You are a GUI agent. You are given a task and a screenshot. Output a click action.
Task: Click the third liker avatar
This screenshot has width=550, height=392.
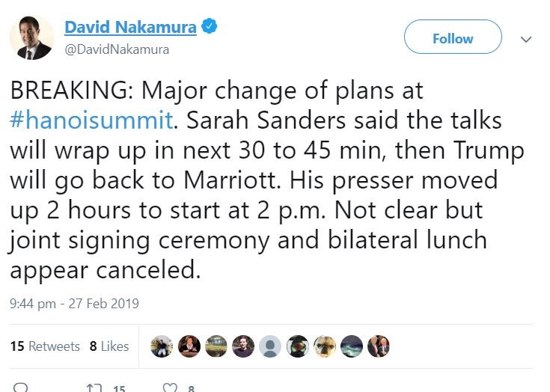coord(216,346)
